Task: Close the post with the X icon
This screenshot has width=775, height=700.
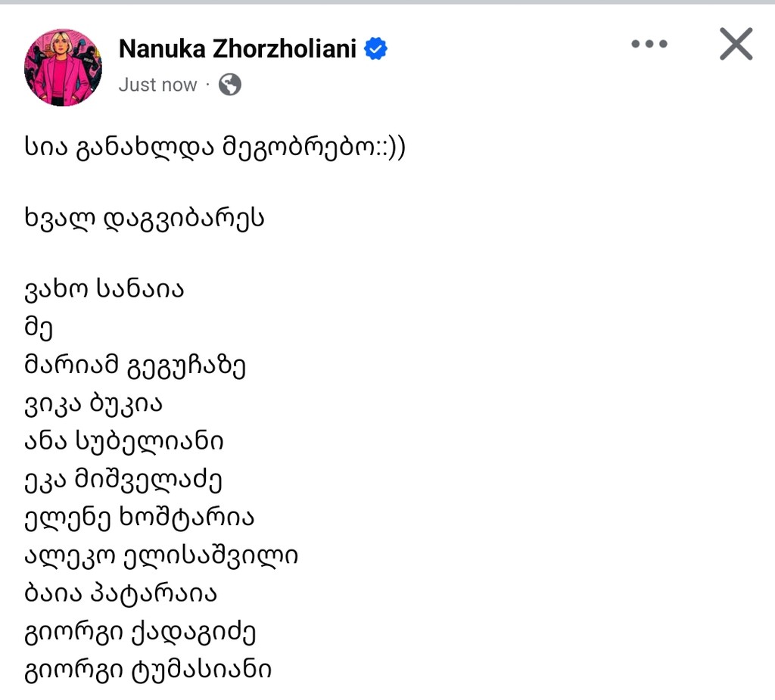Action: point(736,44)
